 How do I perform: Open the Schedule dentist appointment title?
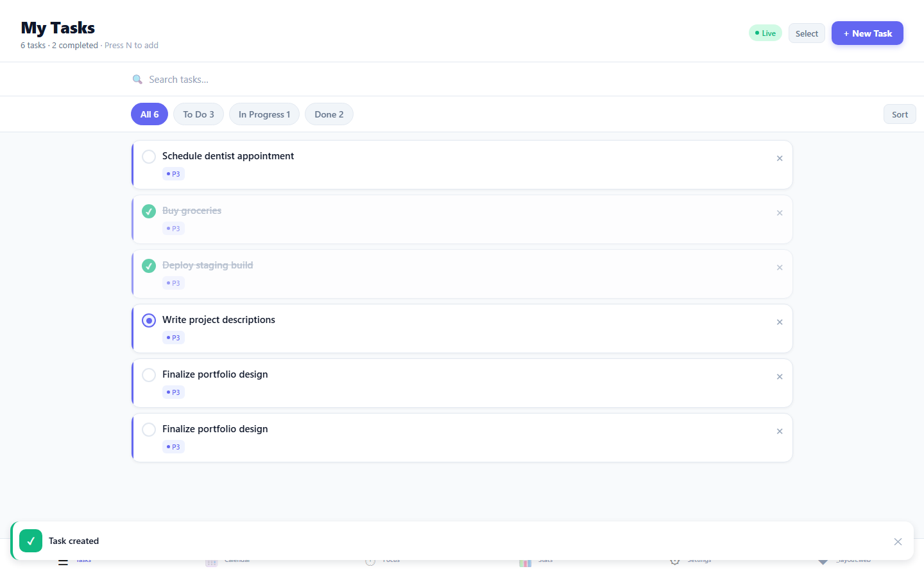pyautogui.click(x=228, y=156)
